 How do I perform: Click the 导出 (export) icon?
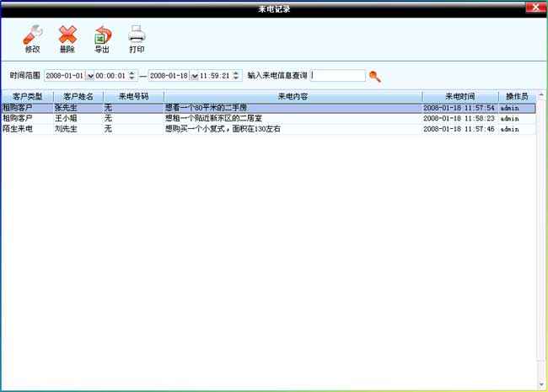pos(102,36)
